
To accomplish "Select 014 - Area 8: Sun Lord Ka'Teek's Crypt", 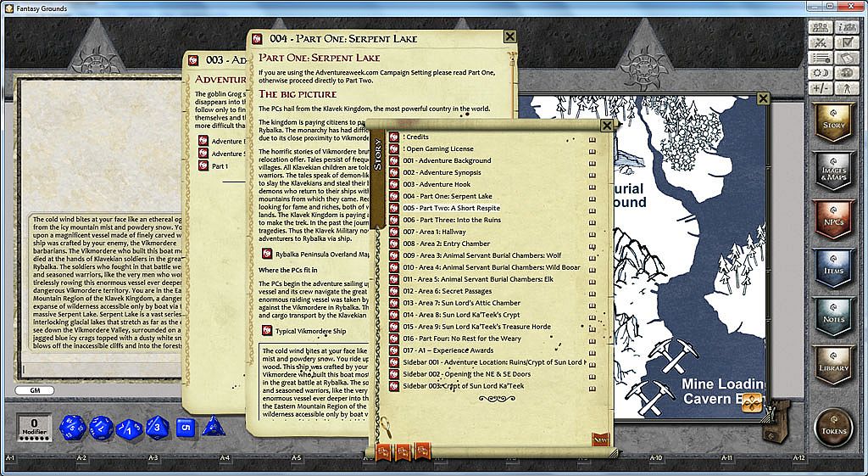I will pos(461,315).
